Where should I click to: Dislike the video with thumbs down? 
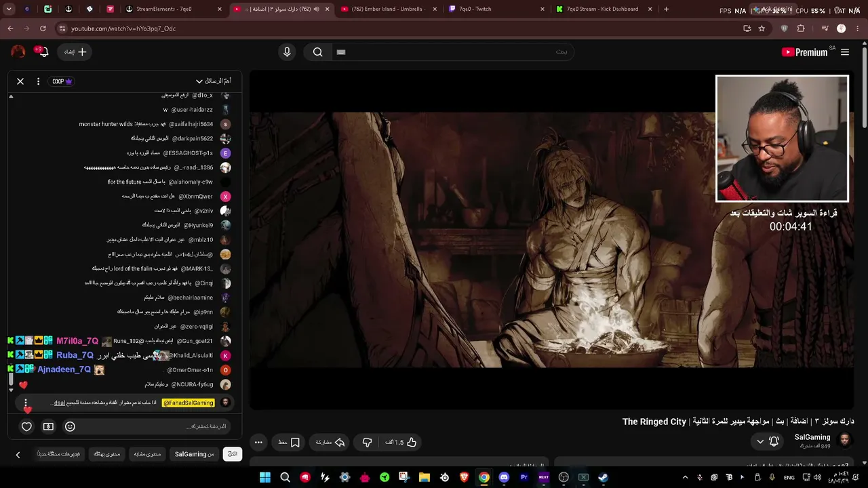coord(367,443)
